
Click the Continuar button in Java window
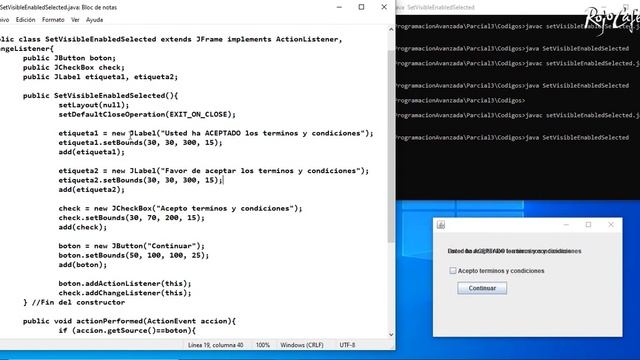point(482,288)
